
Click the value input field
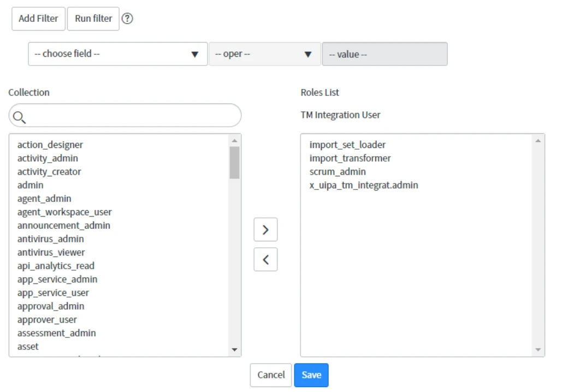click(x=384, y=54)
